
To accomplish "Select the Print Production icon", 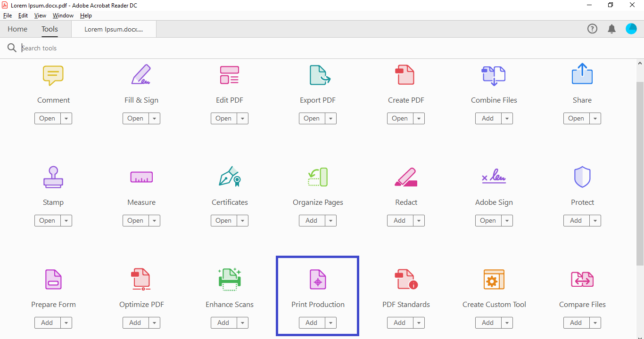I will point(318,279).
